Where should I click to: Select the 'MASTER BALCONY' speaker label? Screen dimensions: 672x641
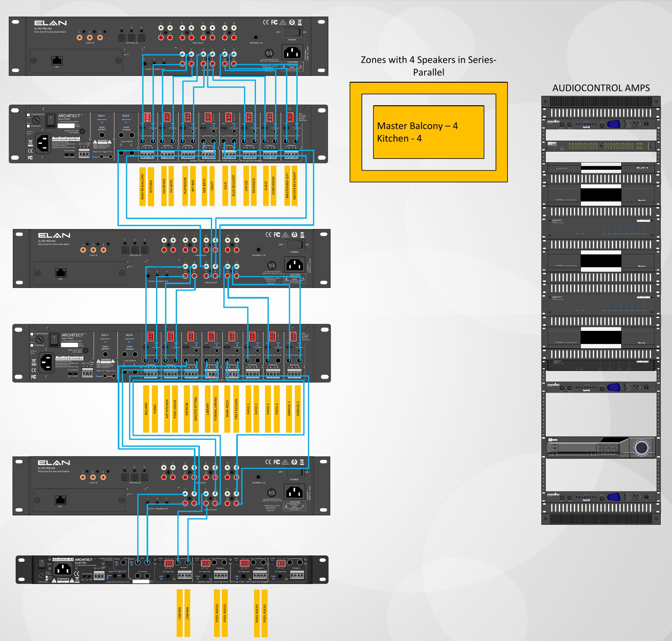pyautogui.click(x=142, y=186)
